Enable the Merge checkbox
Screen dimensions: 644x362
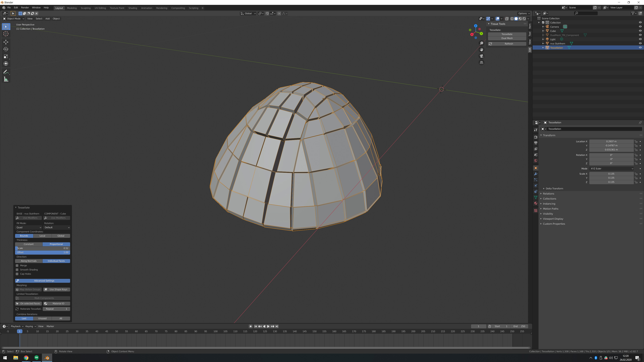tap(17, 266)
